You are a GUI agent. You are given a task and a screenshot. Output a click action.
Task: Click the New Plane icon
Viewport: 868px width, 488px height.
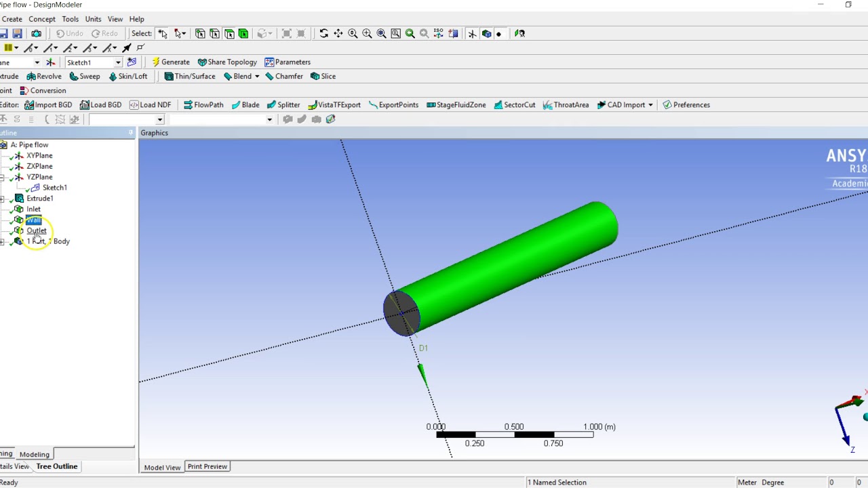pyautogui.click(x=50, y=62)
